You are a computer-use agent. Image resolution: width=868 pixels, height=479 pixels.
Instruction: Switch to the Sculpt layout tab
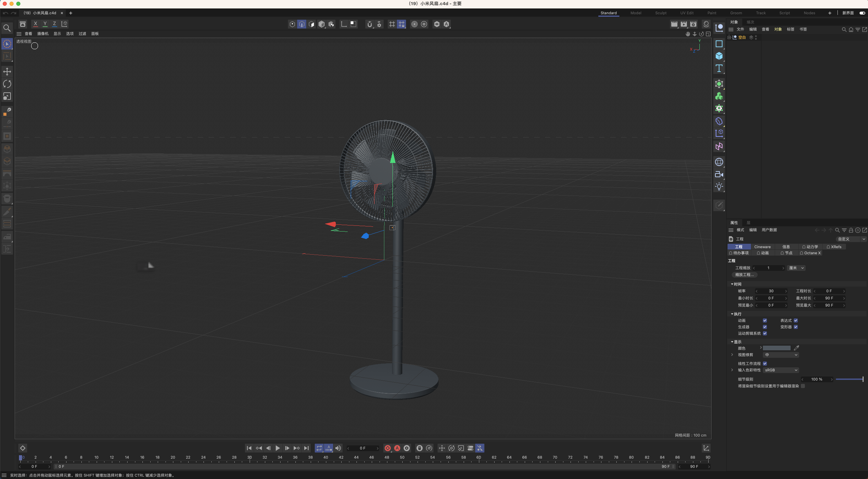tap(660, 13)
